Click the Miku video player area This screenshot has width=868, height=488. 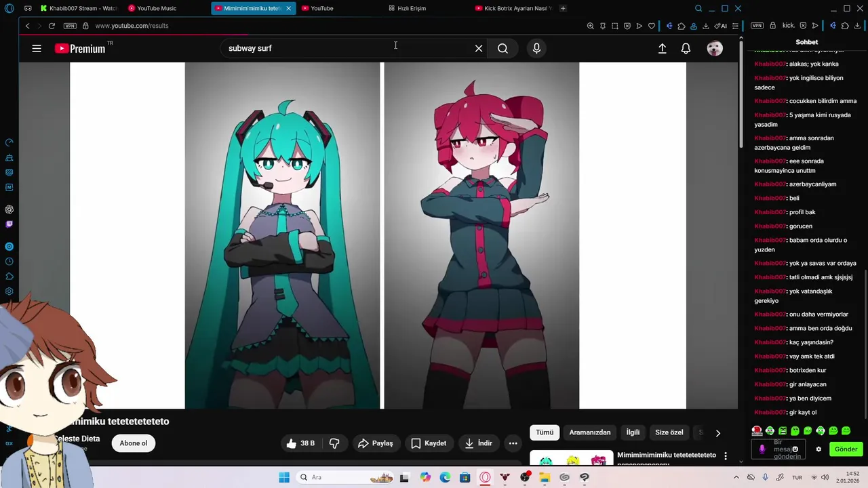click(378, 236)
